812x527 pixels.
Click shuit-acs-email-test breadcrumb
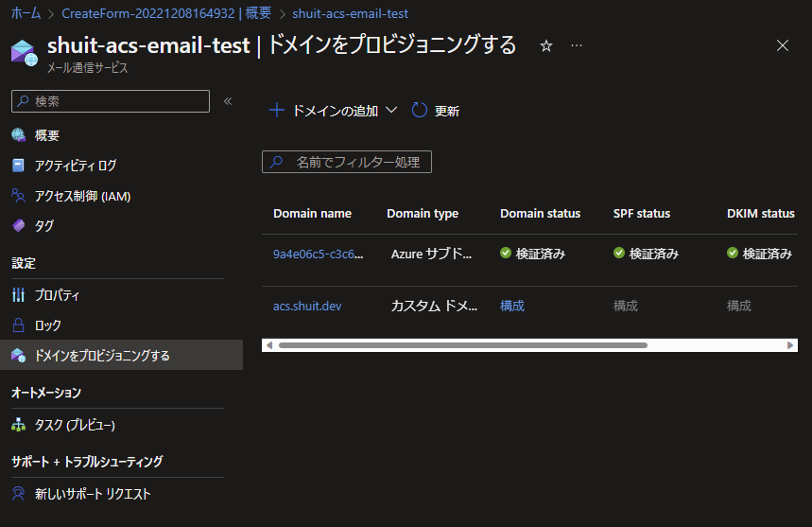click(x=350, y=13)
